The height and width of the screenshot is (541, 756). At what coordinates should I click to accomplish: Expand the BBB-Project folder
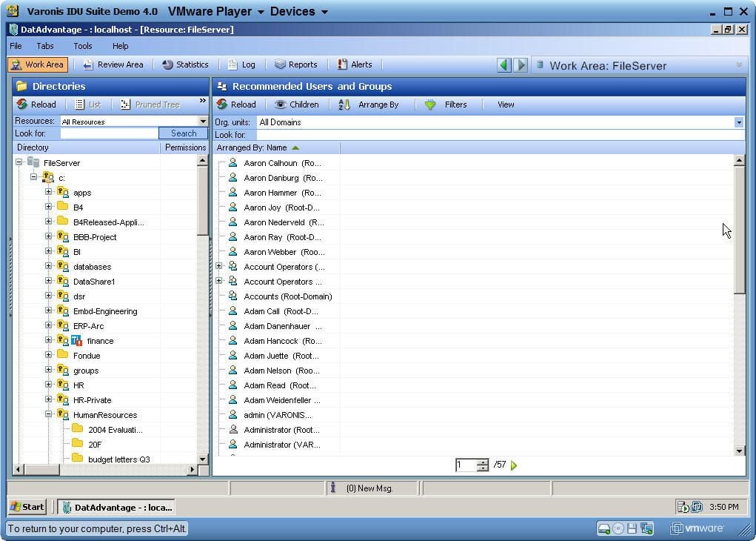[48, 236]
